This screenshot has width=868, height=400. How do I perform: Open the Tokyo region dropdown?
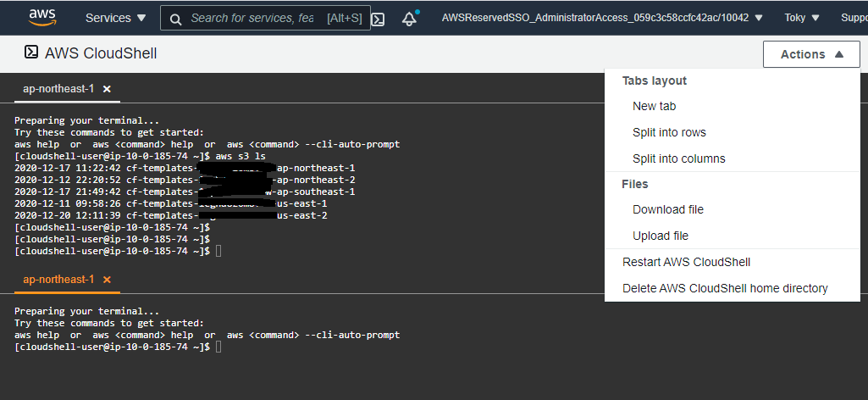802,18
